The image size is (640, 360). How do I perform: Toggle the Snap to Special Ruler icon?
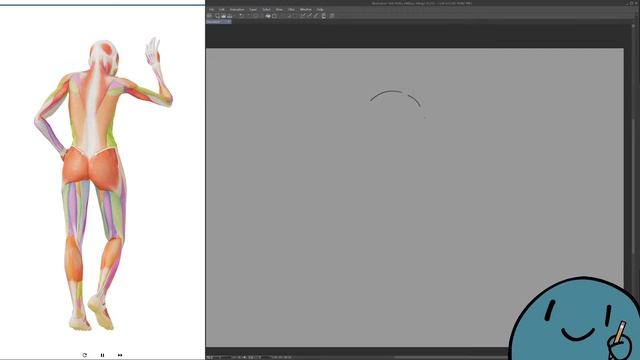[309, 16]
